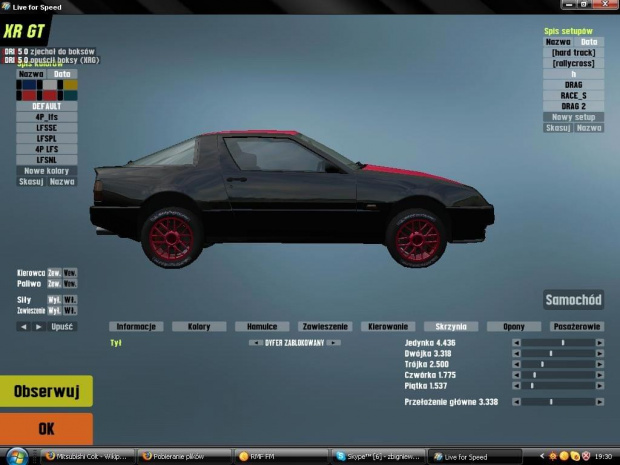Click the Upuść button
This screenshot has width=620, height=465.
tap(62, 327)
